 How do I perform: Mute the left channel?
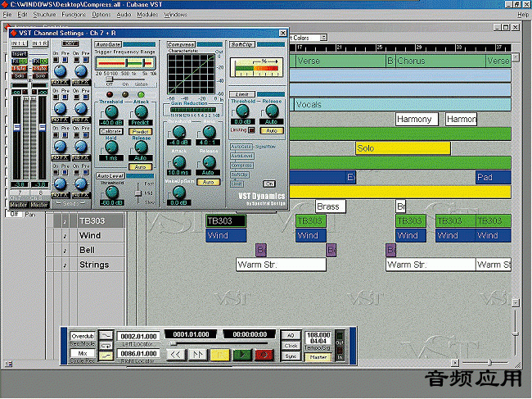tap(20, 68)
